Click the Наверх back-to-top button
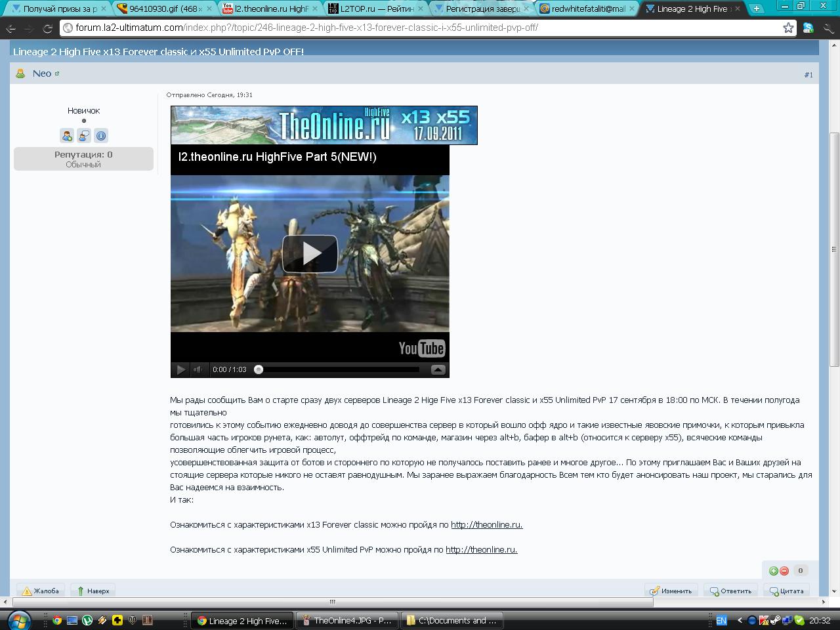The image size is (840, 630). (x=93, y=591)
